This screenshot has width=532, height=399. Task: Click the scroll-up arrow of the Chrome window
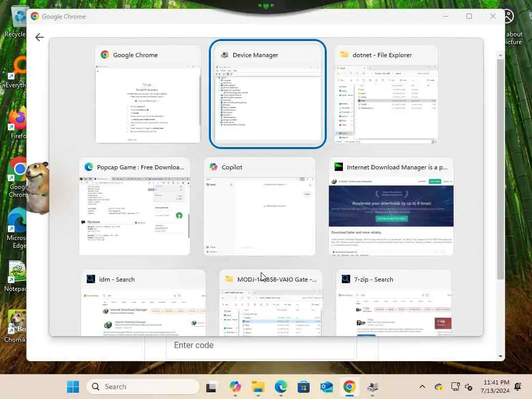pyautogui.click(x=500, y=55)
